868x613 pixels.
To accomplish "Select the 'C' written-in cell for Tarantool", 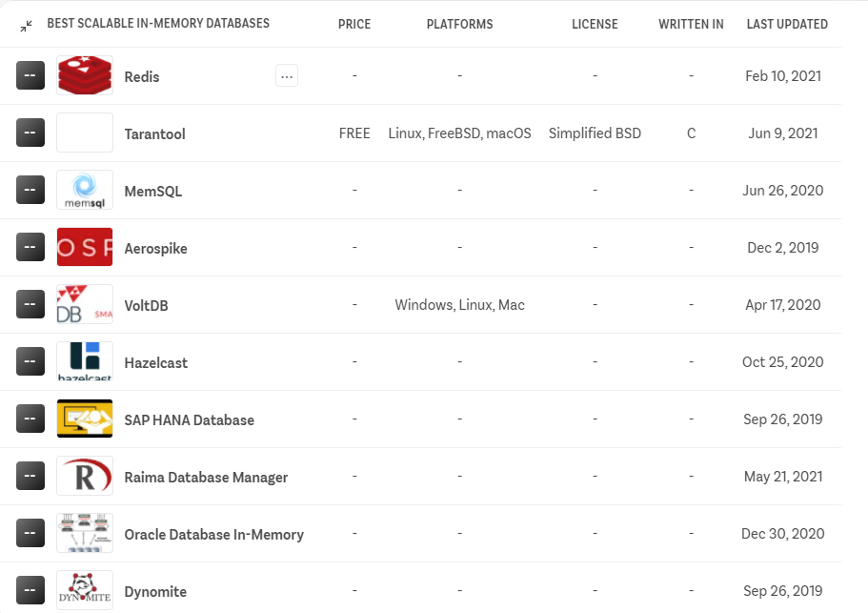I will (x=691, y=133).
